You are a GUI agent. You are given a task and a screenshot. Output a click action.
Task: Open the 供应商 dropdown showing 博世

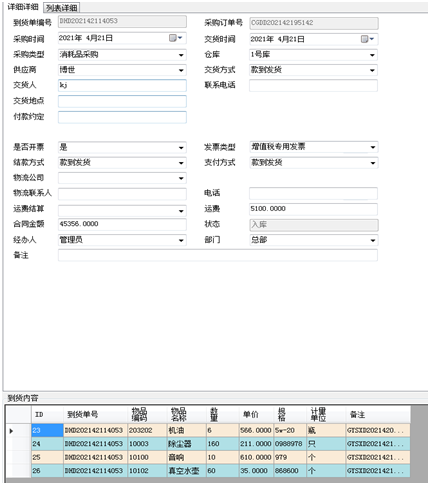[x=181, y=70]
